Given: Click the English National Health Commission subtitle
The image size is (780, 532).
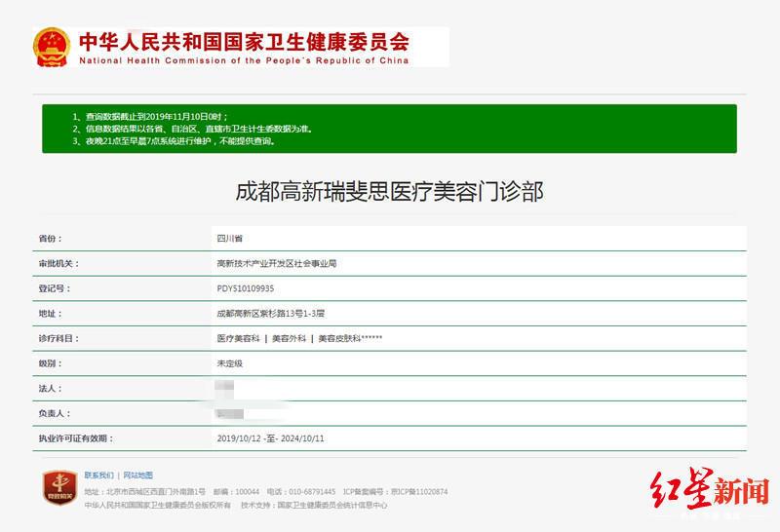Looking at the screenshot, I should click(x=244, y=60).
